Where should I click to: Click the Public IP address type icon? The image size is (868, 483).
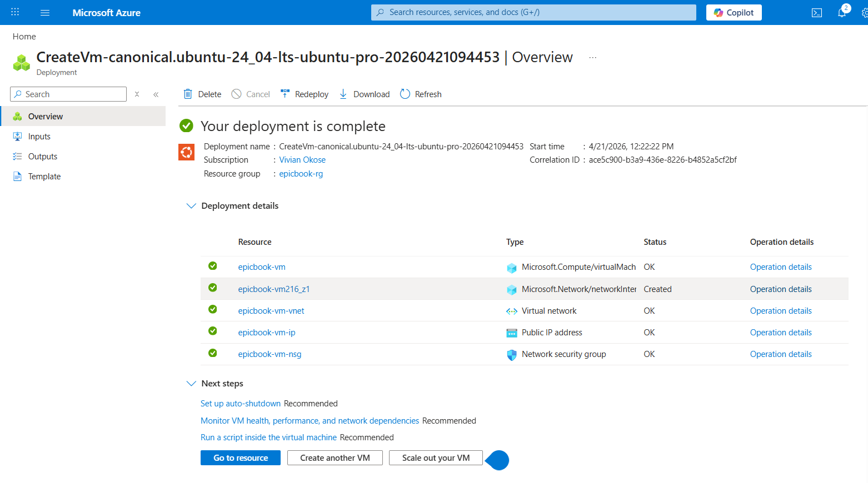pos(512,333)
